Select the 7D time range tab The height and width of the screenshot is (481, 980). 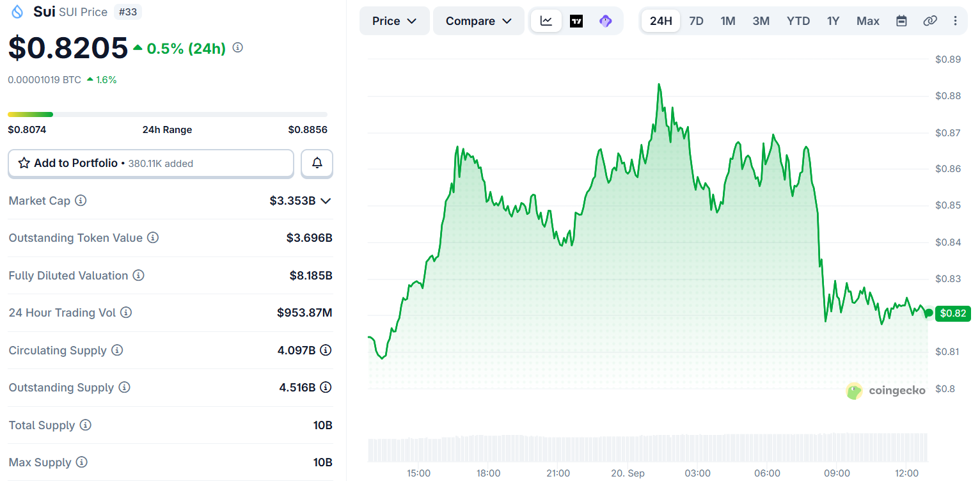[x=696, y=21]
